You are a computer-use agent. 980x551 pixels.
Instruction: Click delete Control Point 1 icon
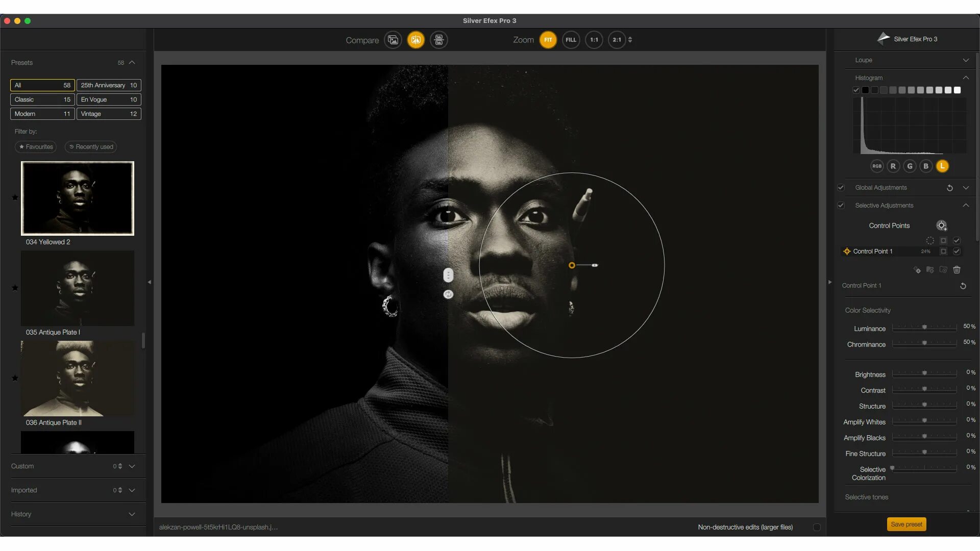(957, 270)
